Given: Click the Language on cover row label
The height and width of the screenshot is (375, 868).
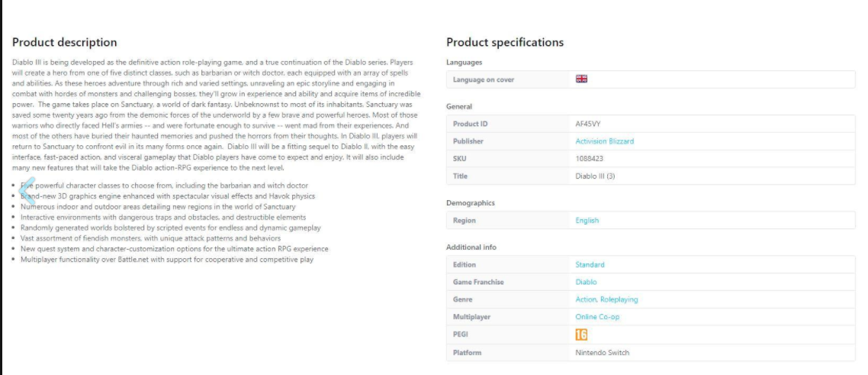Looking at the screenshot, I should click(477, 79).
